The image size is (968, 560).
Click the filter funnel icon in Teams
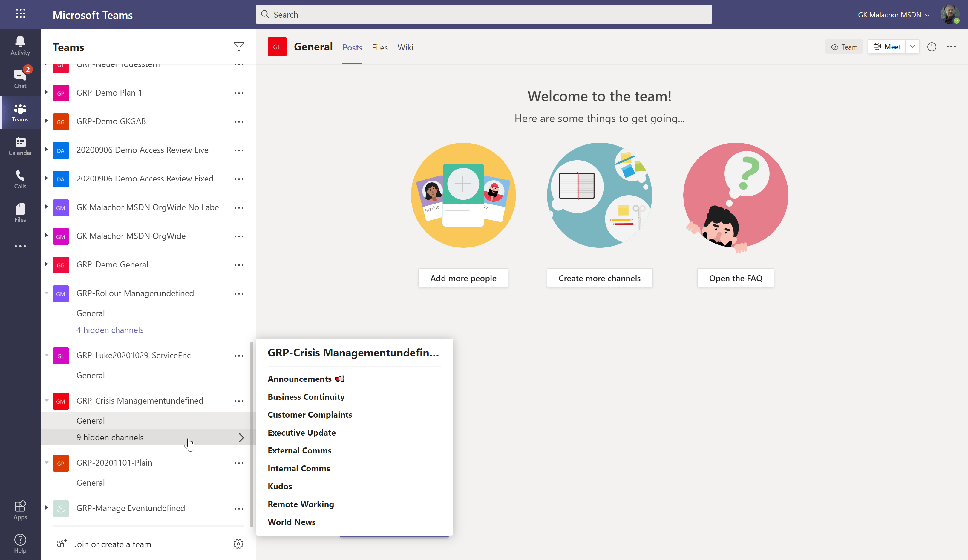click(238, 47)
